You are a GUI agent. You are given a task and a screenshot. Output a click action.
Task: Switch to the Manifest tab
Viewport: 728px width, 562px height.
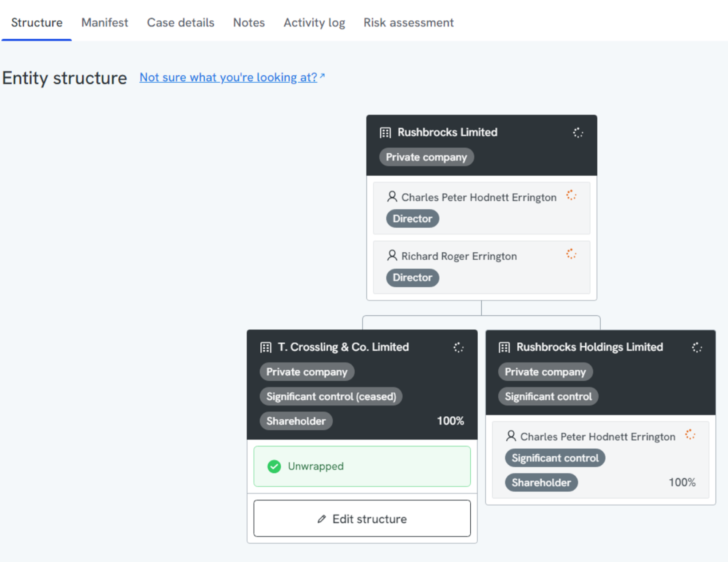(104, 23)
